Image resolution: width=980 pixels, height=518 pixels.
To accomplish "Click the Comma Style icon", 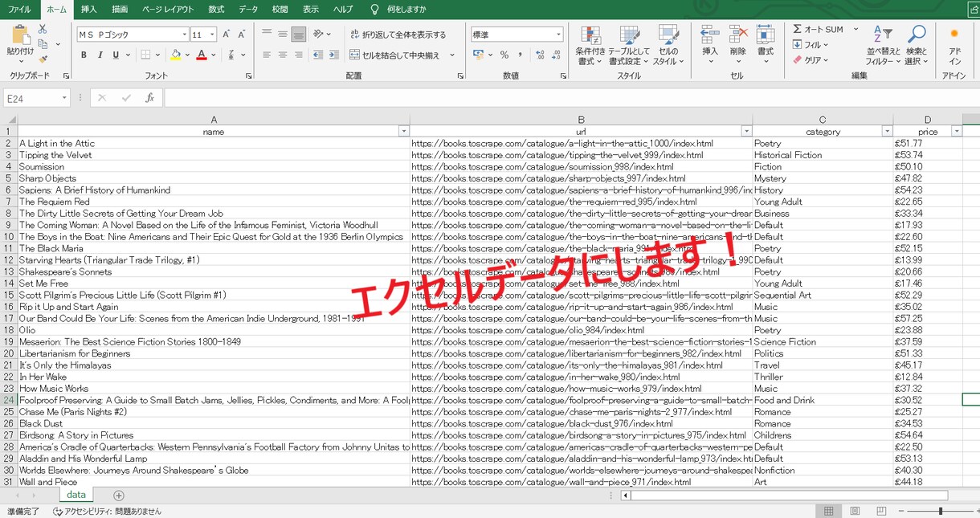I will 520,55.
